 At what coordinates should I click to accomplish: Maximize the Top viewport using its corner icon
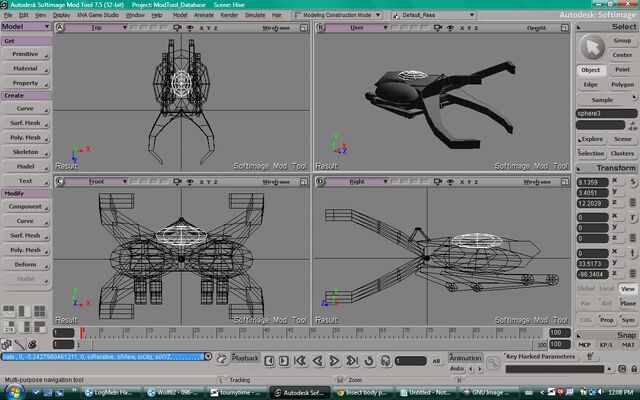(304, 28)
